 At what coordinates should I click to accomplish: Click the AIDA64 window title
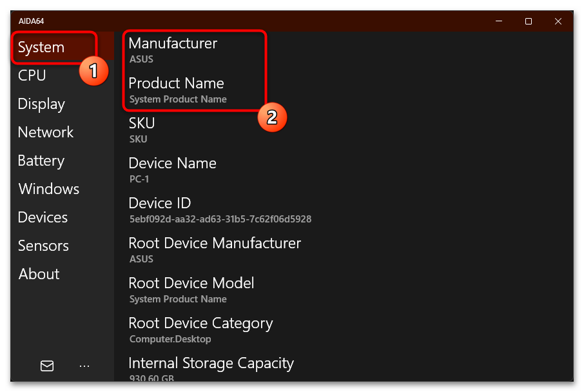click(x=32, y=21)
